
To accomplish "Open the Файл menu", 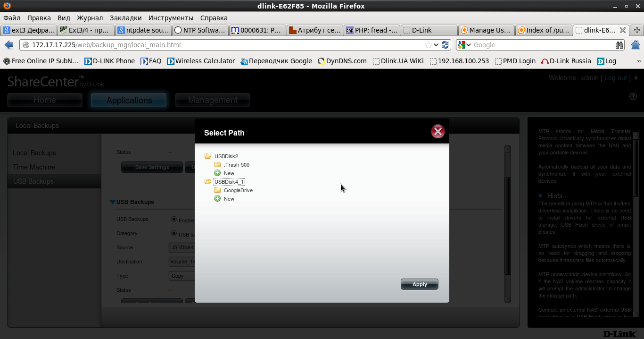I will (x=12, y=18).
